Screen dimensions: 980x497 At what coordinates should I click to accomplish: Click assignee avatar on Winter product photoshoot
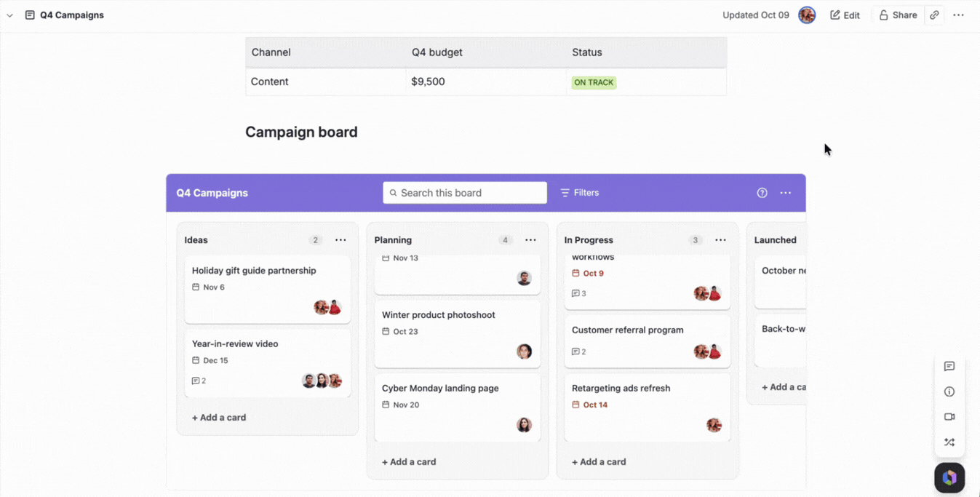[x=524, y=351]
